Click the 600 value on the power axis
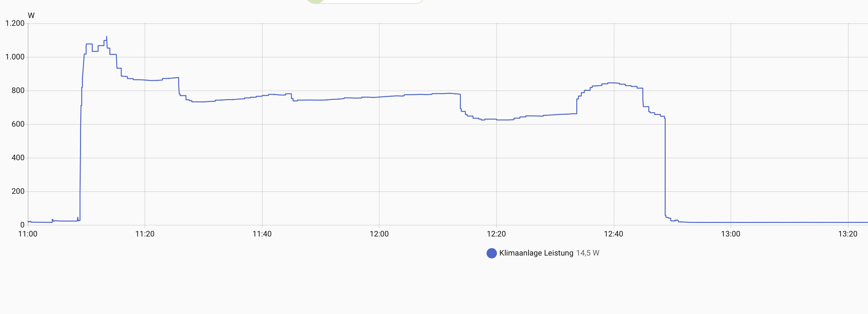Image resolution: width=868 pixels, height=314 pixels. (18, 124)
